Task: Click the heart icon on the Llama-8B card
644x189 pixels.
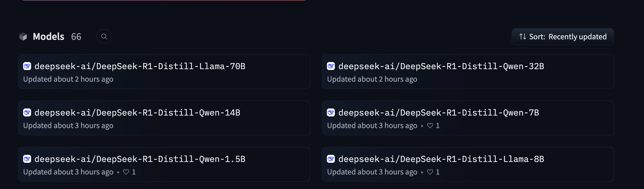Action: (x=430, y=172)
